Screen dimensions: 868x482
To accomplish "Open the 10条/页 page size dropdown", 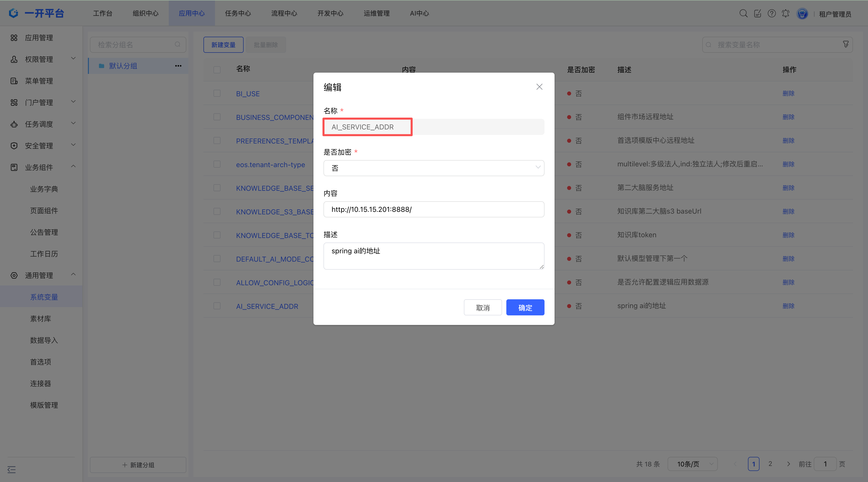I will click(x=692, y=464).
